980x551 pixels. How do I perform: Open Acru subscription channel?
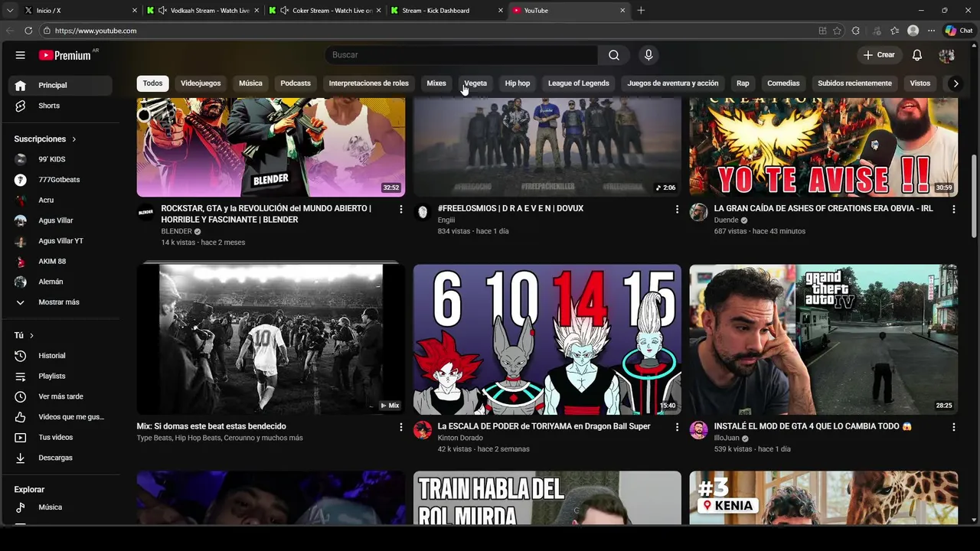[x=60, y=200]
